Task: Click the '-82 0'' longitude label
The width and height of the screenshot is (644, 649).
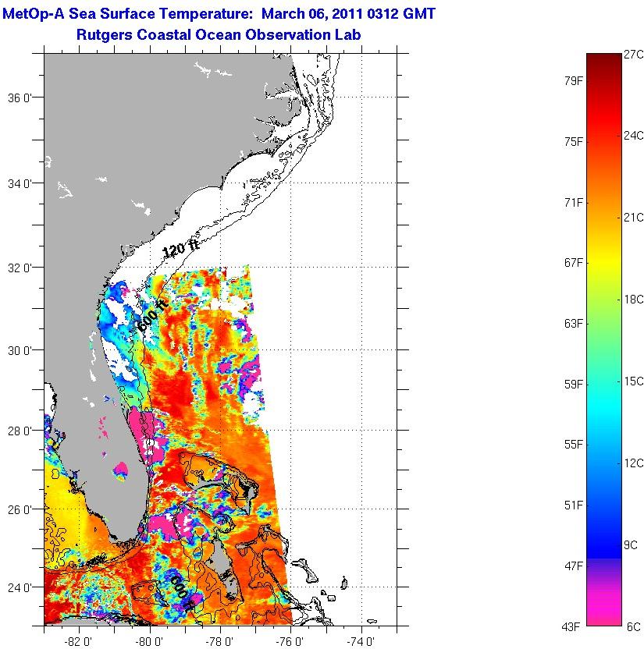Action: click(78, 642)
